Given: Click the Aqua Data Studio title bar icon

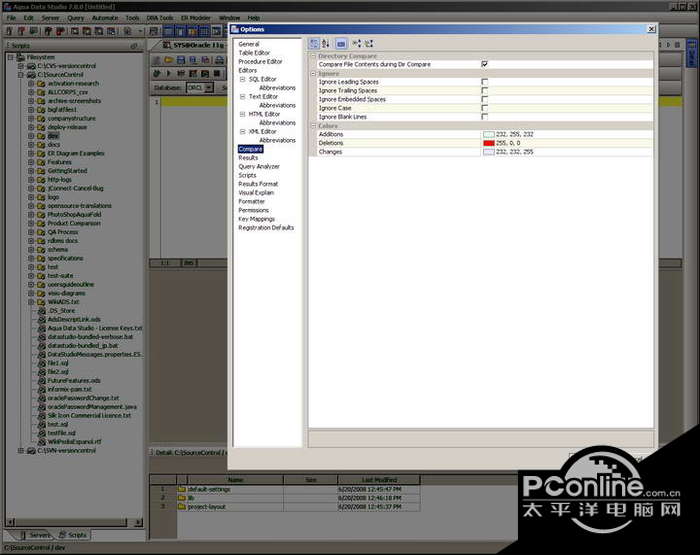Looking at the screenshot, I should pos(7,7).
